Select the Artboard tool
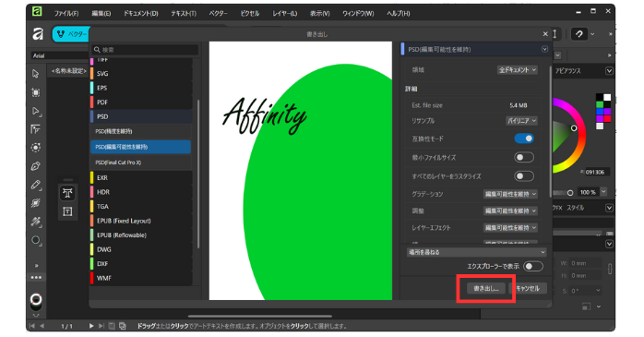Screen dimensions: 644x337 coord(36,92)
